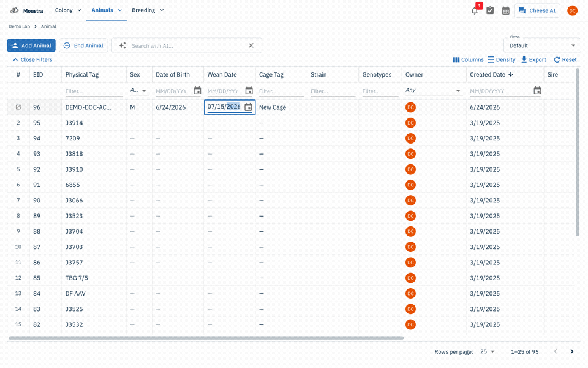Open the Sex filter dropdown

138,91
